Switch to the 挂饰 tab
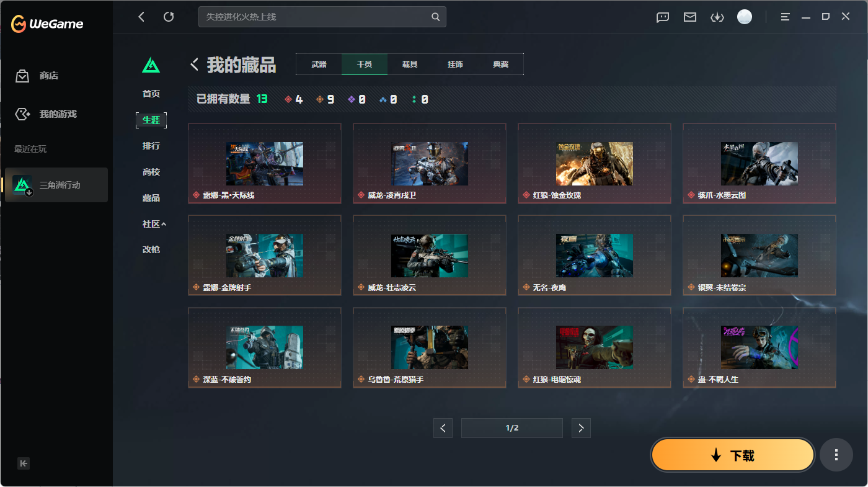Image resolution: width=868 pixels, height=487 pixels. point(455,65)
